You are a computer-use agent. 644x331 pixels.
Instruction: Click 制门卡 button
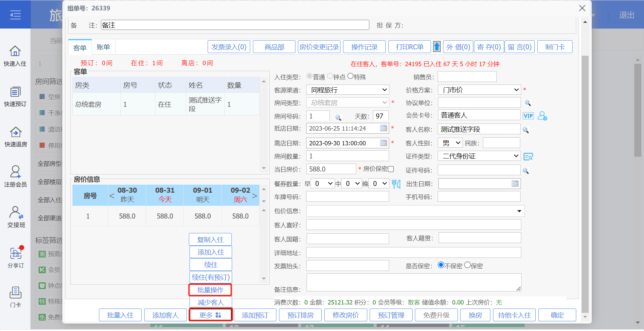tap(555, 47)
